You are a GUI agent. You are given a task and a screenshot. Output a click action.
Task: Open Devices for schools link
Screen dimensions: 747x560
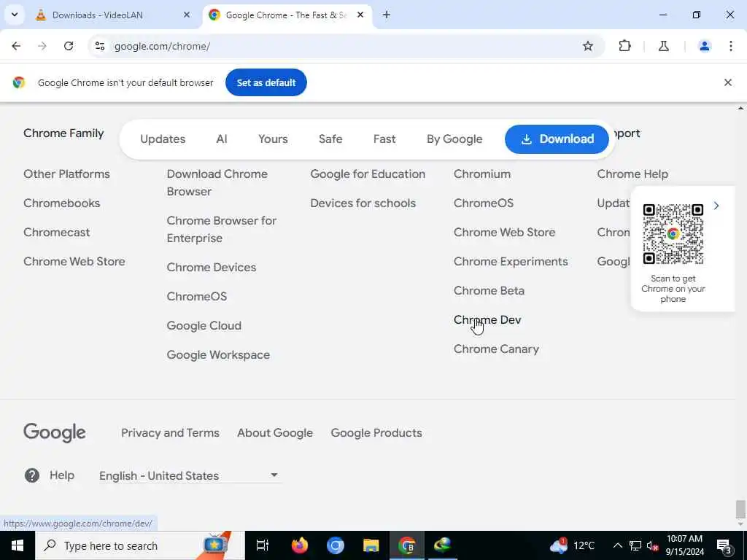tap(363, 203)
